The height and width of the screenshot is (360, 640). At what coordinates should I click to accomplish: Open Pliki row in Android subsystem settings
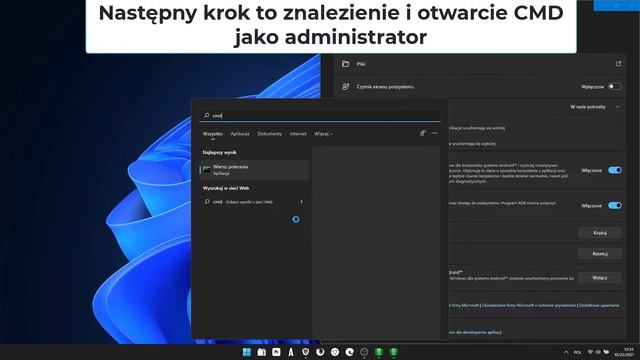[x=480, y=64]
